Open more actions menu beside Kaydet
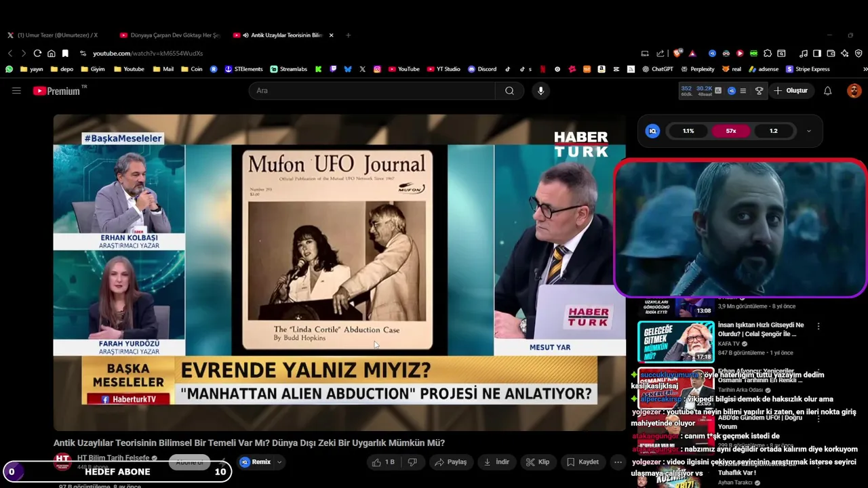Image resolution: width=868 pixels, height=488 pixels. [618, 462]
